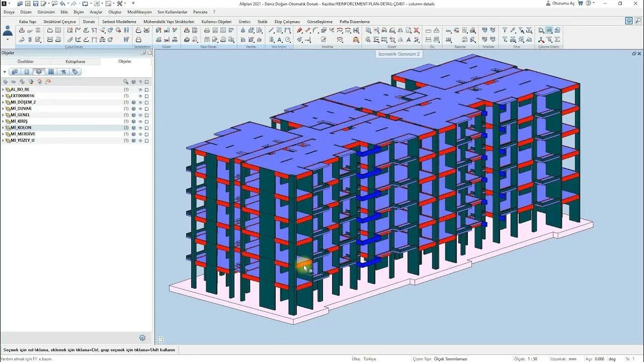Select the layers view icon in Objeler panel
The image size is (644, 362).
click(x=39, y=72)
